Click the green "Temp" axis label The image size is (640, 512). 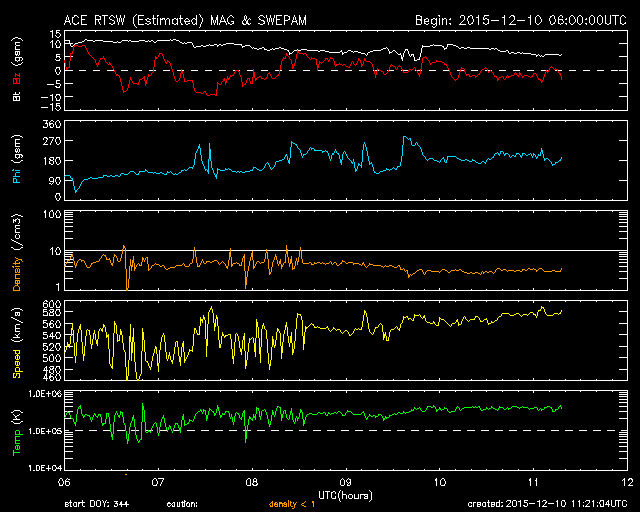[x=17, y=443]
